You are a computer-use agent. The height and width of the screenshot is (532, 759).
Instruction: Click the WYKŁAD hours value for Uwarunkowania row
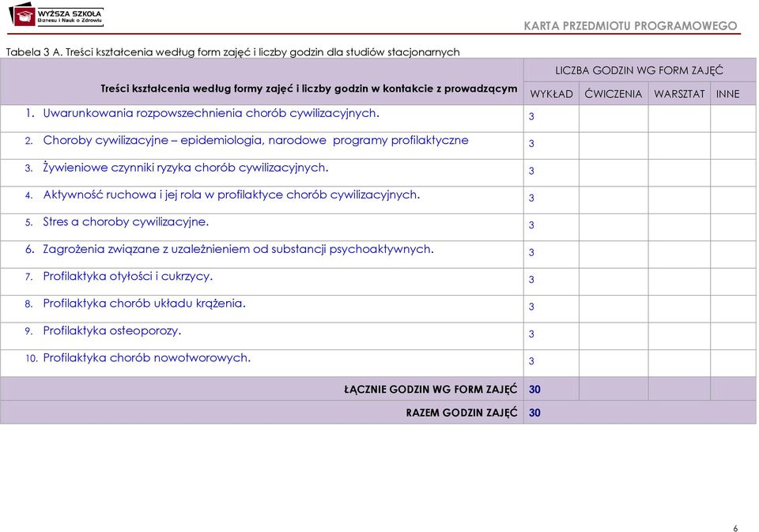point(531,117)
